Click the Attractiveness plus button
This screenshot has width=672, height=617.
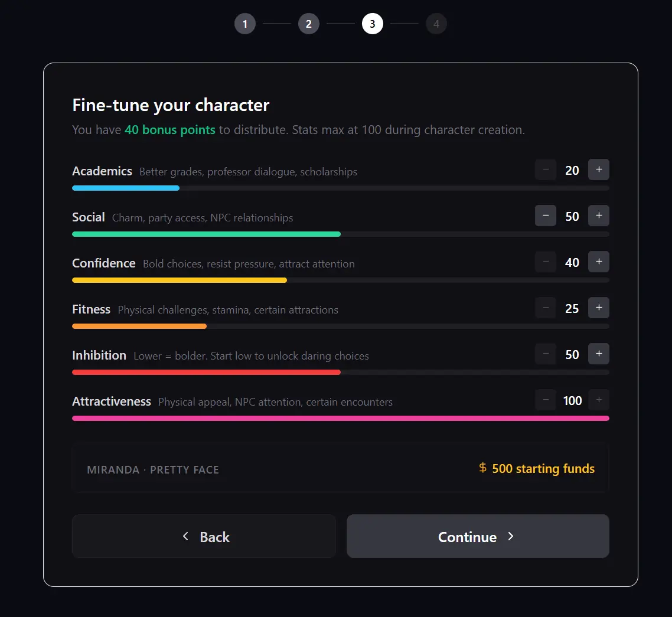tap(598, 400)
